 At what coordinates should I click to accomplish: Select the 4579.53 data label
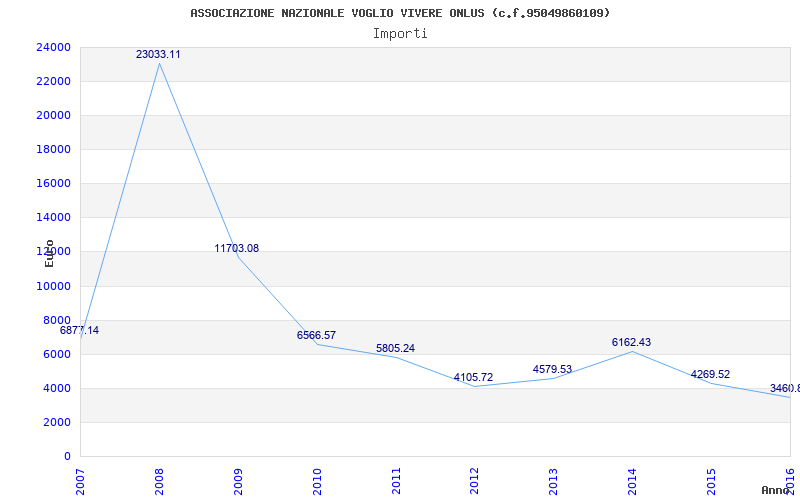(553, 369)
